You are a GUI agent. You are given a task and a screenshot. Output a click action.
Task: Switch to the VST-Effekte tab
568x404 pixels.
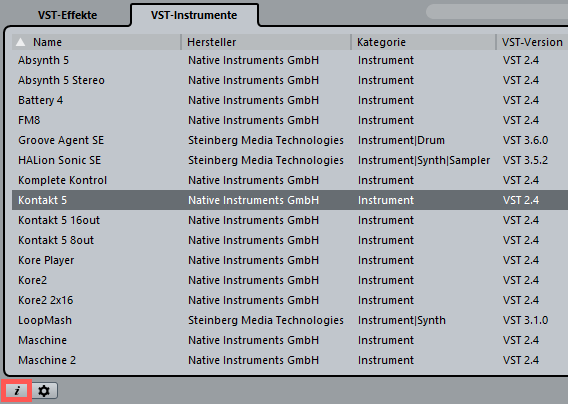(67, 15)
